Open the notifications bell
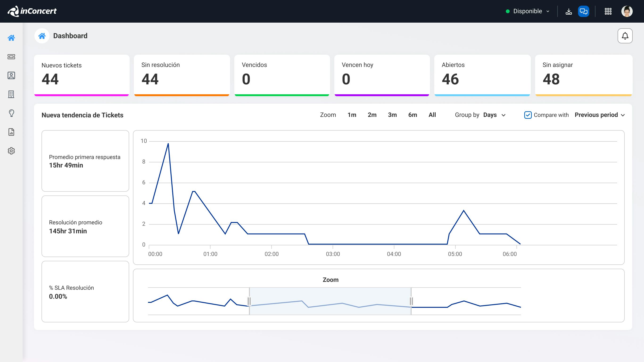 [x=625, y=36]
